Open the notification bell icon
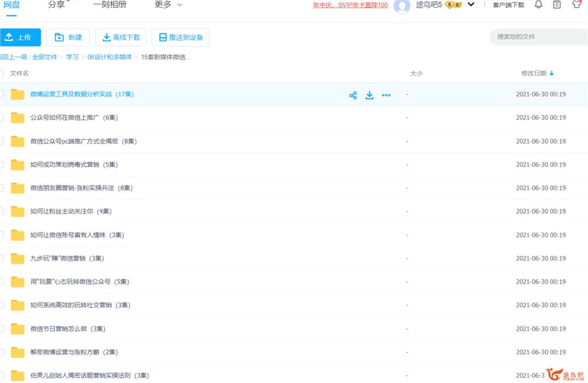The width and height of the screenshot is (588, 383). click(539, 5)
